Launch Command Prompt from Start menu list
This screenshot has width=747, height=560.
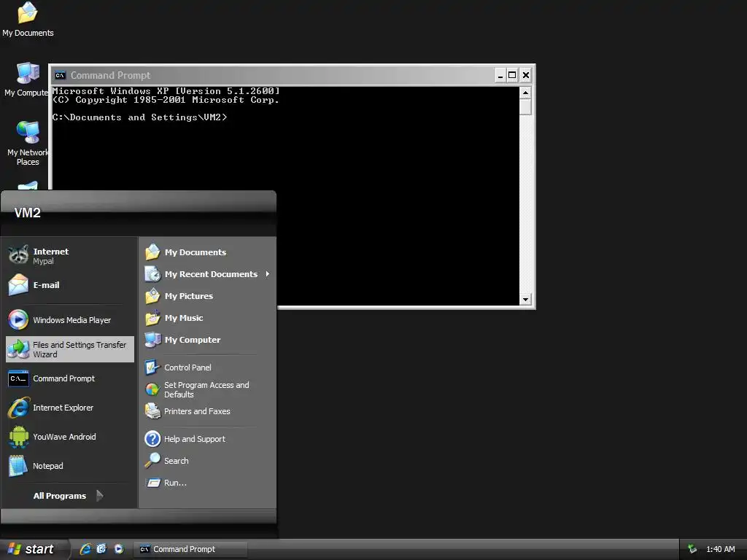(69, 378)
